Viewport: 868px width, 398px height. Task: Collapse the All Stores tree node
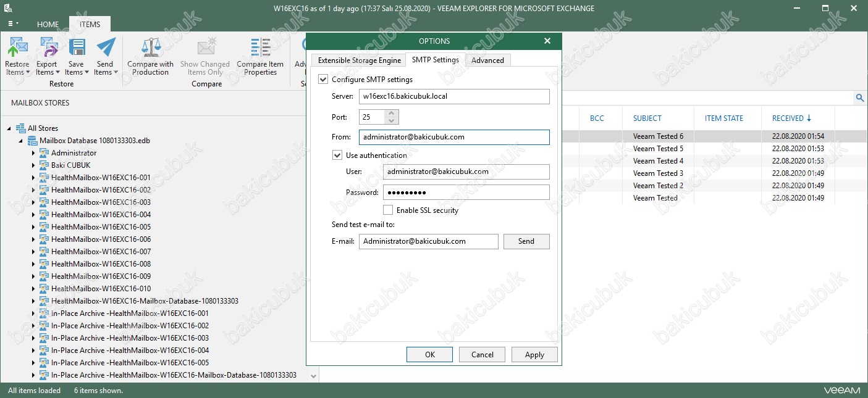pos(9,128)
